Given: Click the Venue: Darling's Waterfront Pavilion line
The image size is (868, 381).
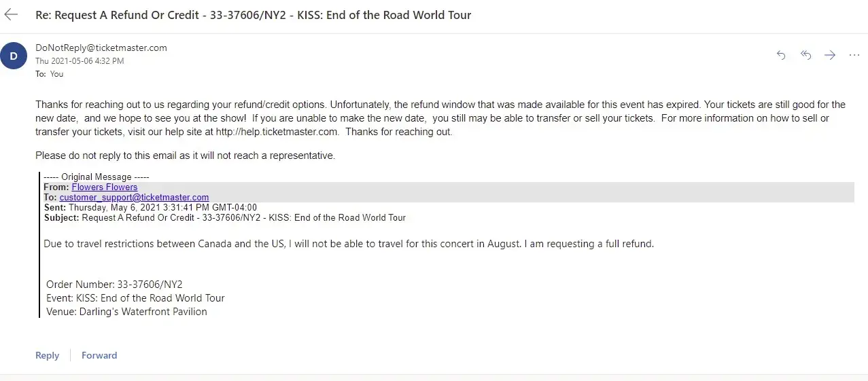Looking at the screenshot, I should click(x=126, y=312).
